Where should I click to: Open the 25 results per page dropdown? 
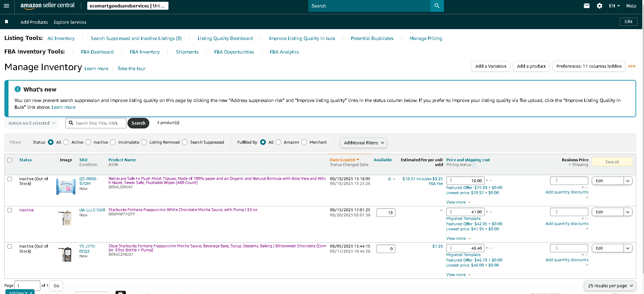tap(610, 286)
